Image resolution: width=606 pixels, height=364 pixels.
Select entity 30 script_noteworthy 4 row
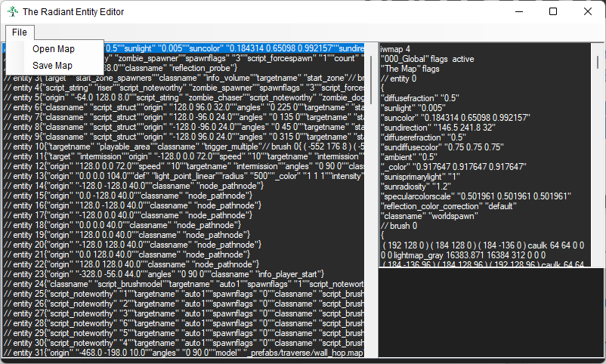click(184, 343)
